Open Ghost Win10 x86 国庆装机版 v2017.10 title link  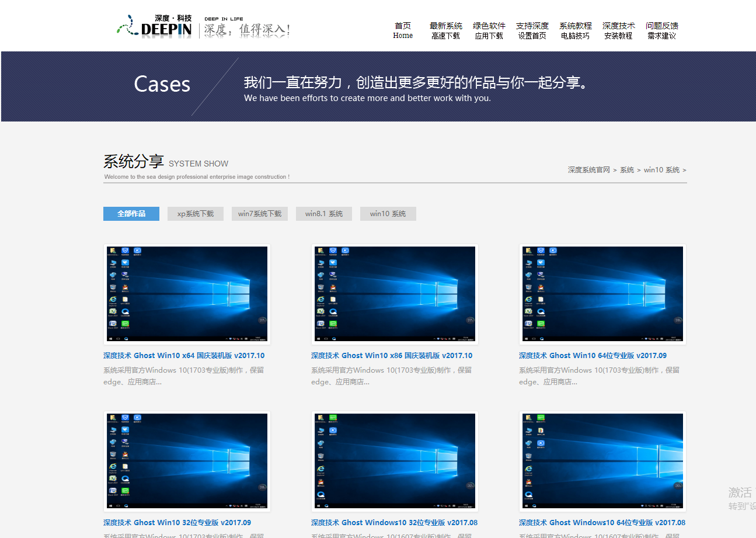(392, 356)
